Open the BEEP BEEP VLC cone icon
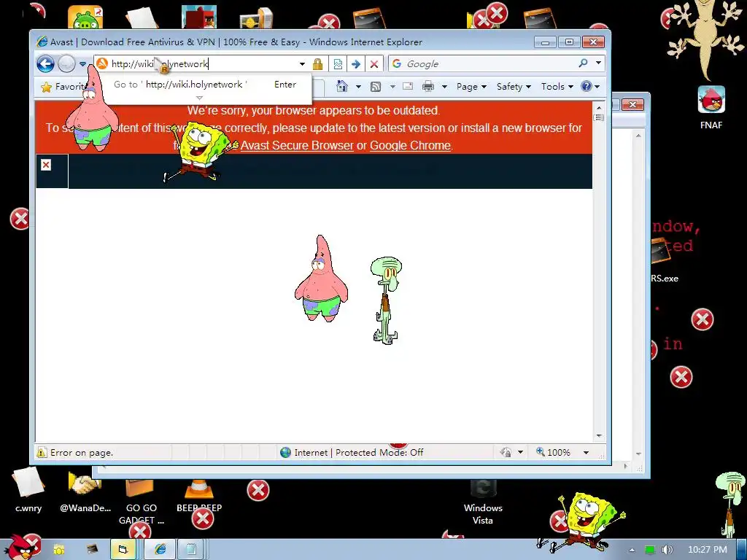Image resolution: width=747 pixels, height=560 pixels. click(199, 495)
